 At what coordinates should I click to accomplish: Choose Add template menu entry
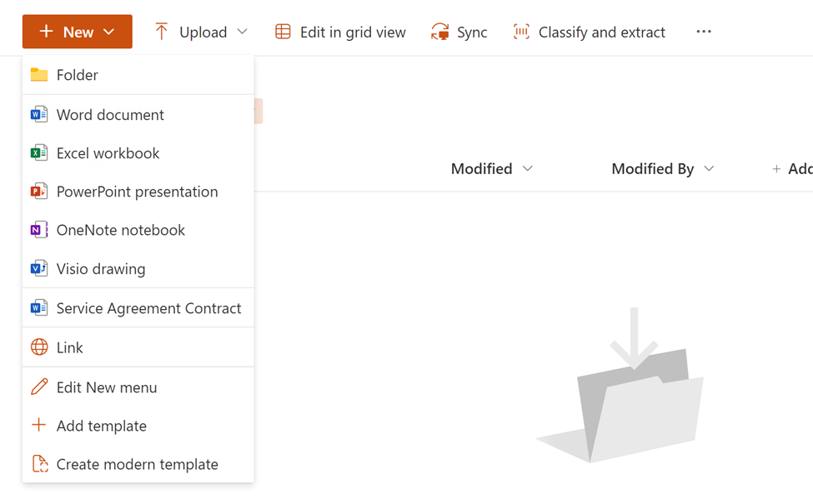click(102, 426)
